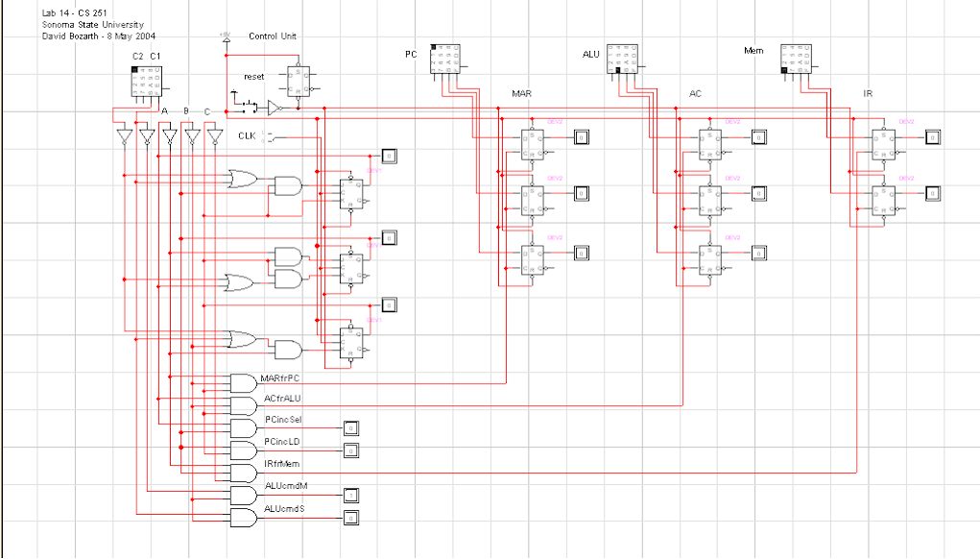Select the top Control Unit state flip-flop
This screenshot has height=559, width=980.
[x=350, y=194]
